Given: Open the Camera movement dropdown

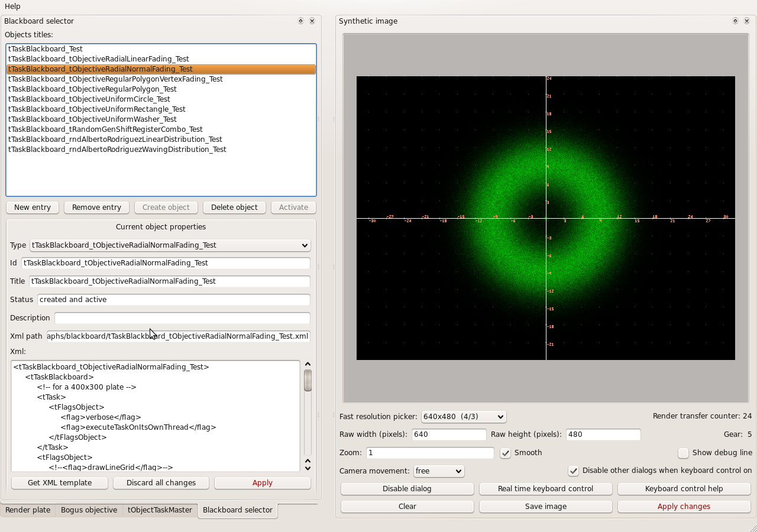Looking at the screenshot, I should [438, 471].
